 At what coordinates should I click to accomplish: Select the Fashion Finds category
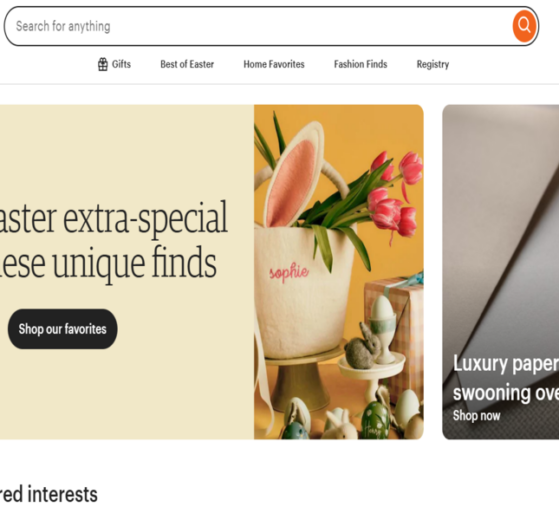point(360,65)
